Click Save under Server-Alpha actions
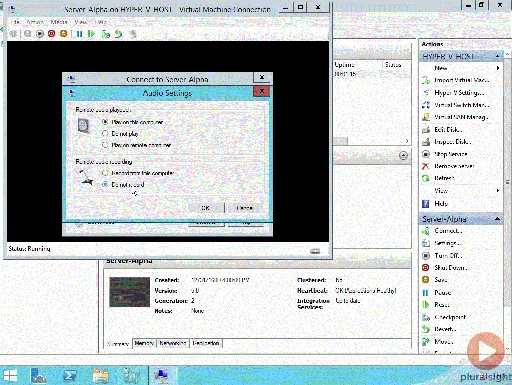 (x=441, y=280)
